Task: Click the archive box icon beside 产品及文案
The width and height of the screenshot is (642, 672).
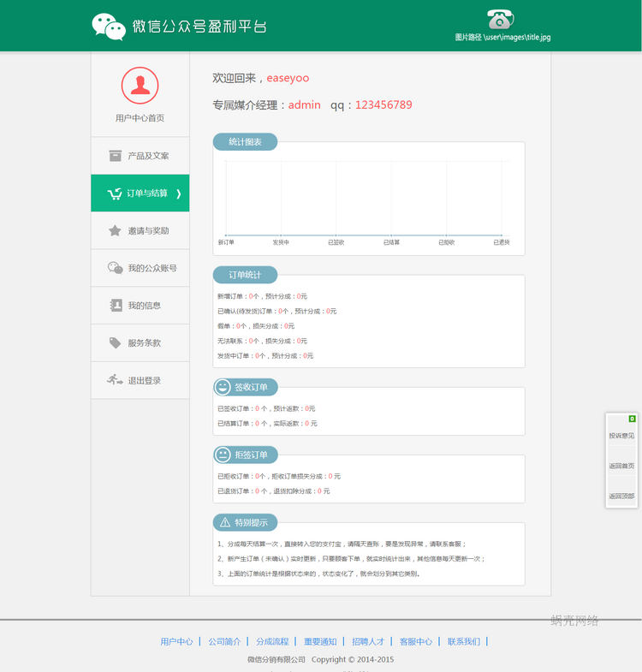Action: pos(115,156)
